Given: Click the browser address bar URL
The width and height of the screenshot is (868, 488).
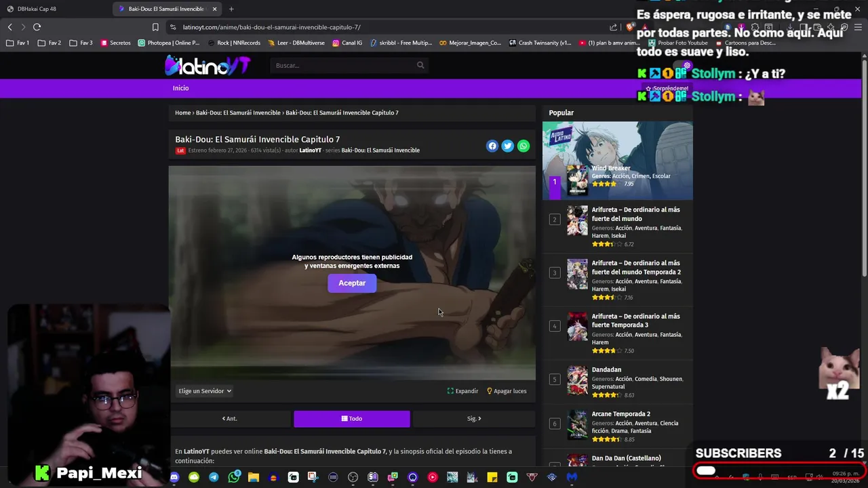Looking at the screenshot, I should (271, 27).
